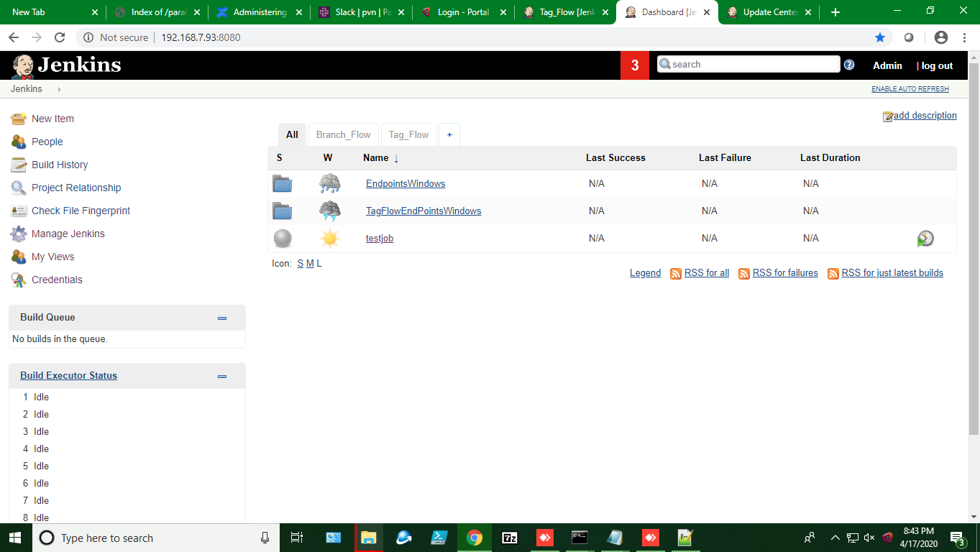Viewport: 980px width, 552px height.
Task: Collapse the Build Queue panel
Action: click(222, 318)
